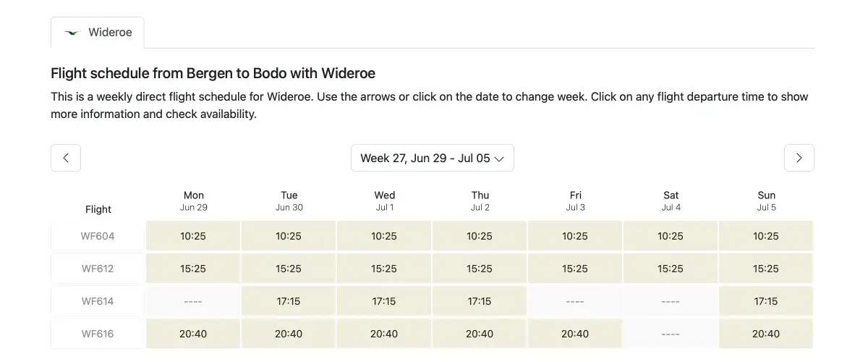The height and width of the screenshot is (362, 868).
Task: Open WF616 20:40 departure on Thursday
Action: tap(480, 334)
